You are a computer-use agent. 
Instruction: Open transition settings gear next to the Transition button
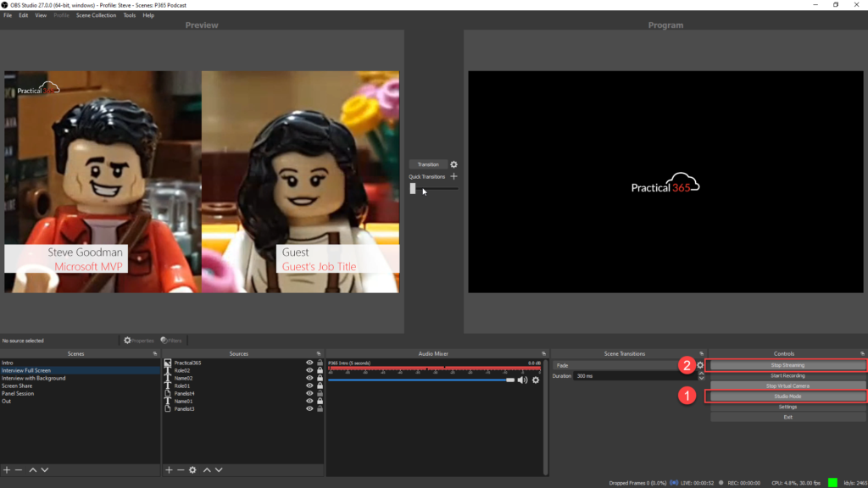(454, 164)
